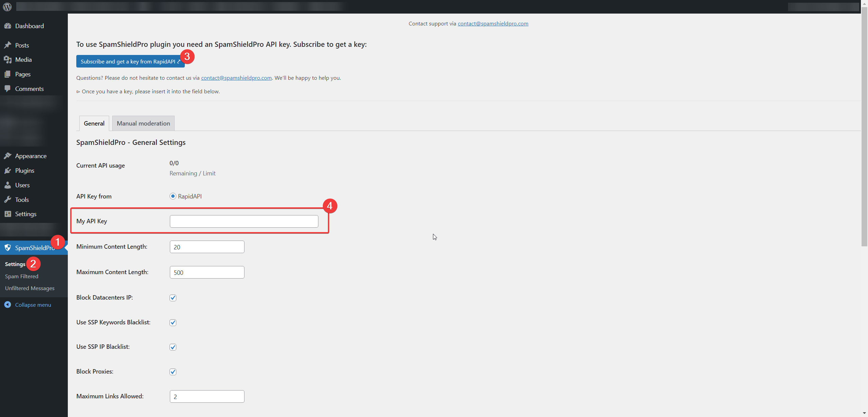Click the Plugins plug icon
This screenshot has height=417, width=868.
point(7,171)
